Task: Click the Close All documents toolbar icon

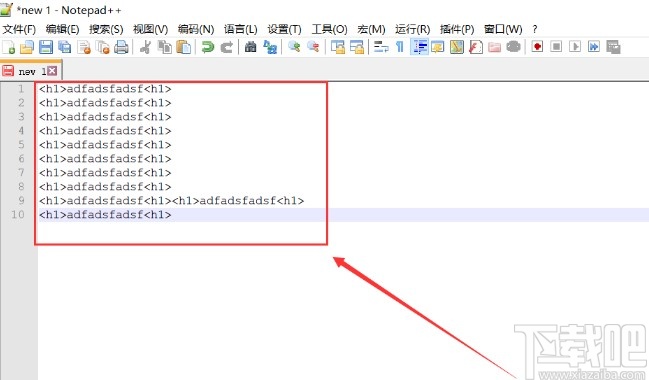Action: [x=103, y=47]
